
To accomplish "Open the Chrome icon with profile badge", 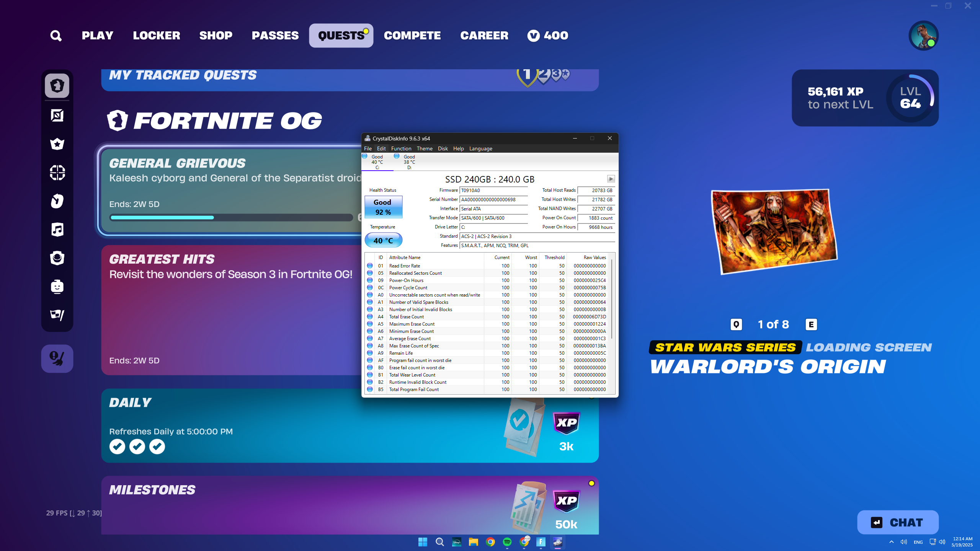I will click(524, 541).
